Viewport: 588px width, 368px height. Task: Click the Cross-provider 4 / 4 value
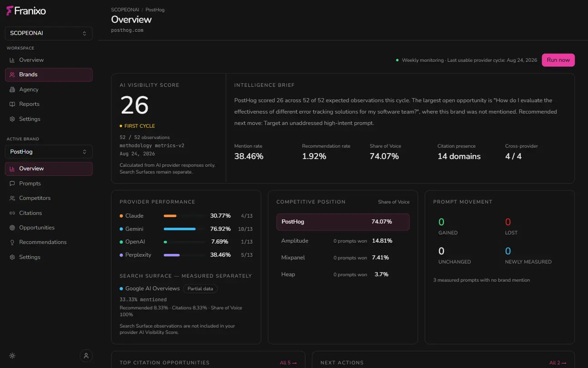point(514,156)
